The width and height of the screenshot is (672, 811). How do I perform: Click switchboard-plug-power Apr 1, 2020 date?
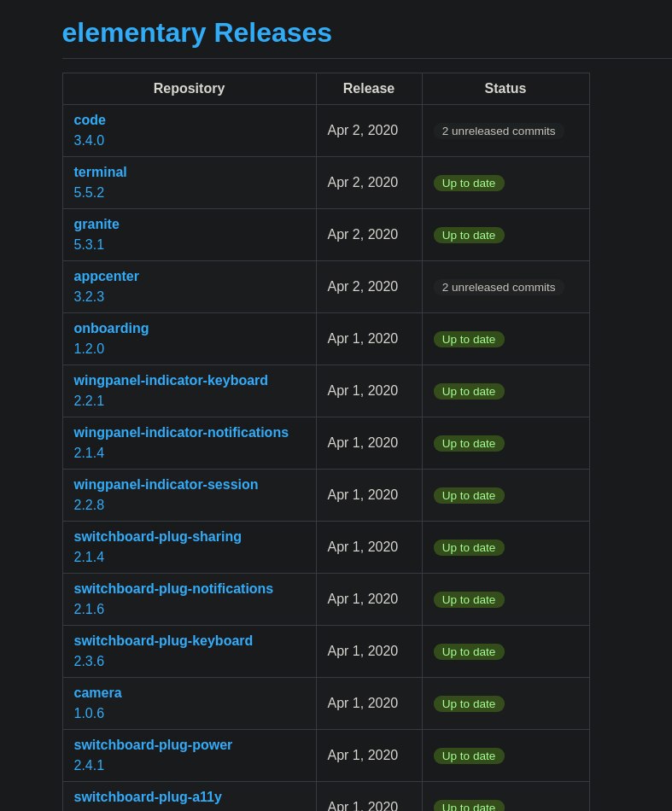(x=363, y=756)
